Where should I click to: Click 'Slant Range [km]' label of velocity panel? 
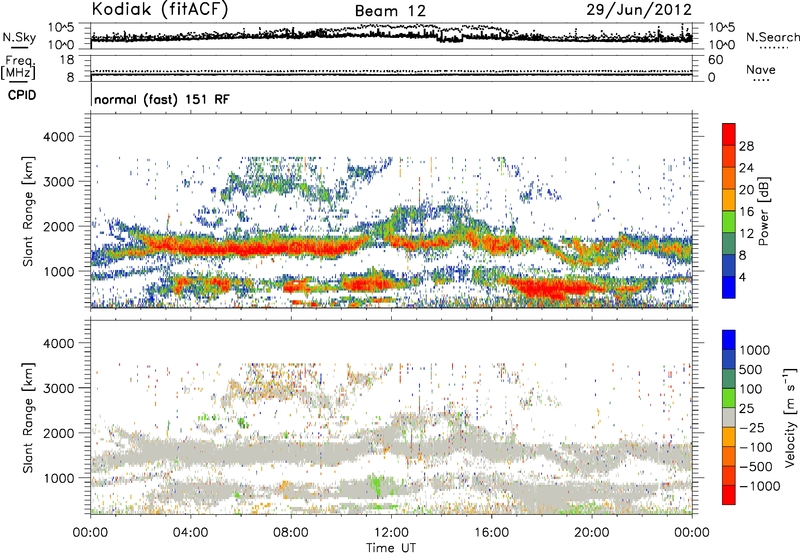click(29, 418)
